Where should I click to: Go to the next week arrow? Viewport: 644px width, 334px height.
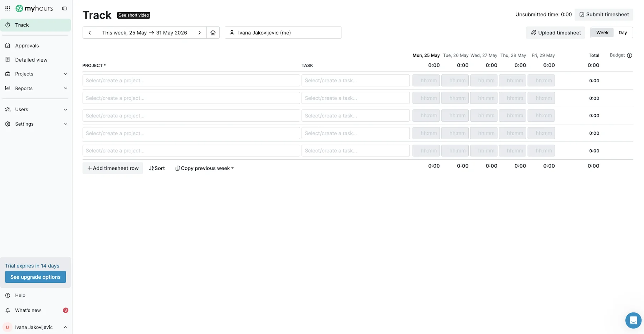click(x=200, y=33)
